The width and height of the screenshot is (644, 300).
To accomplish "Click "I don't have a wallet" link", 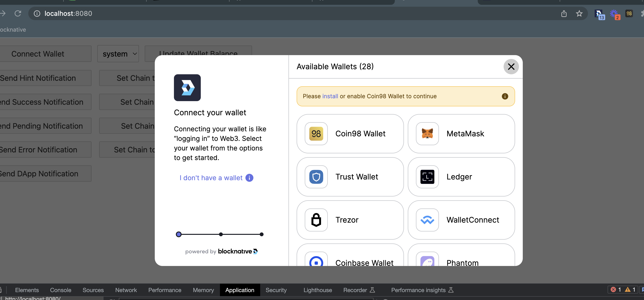I will pos(211,178).
